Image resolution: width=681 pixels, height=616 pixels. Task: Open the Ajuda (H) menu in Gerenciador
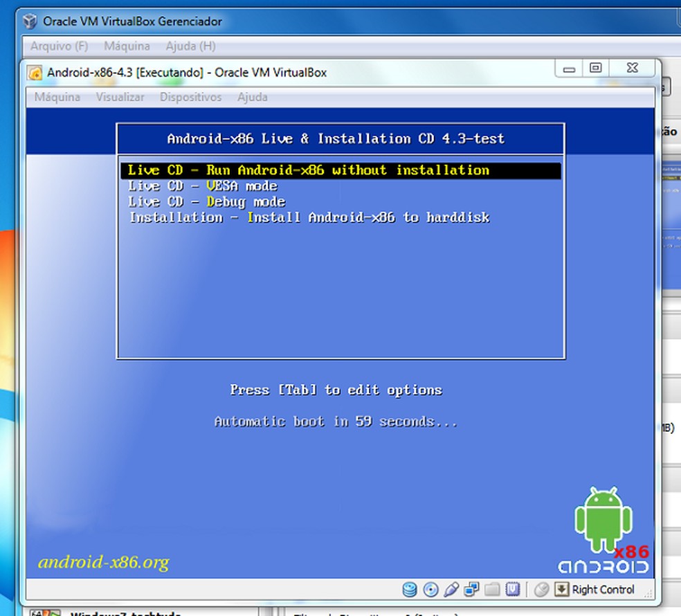(190, 46)
